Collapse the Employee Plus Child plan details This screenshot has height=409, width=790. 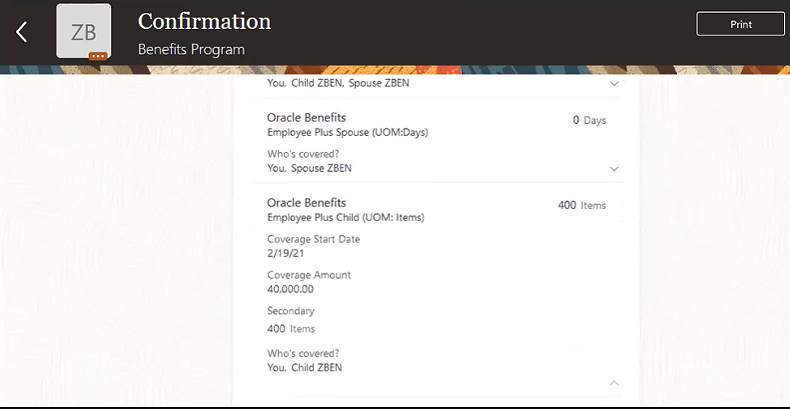pyautogui.click(x=614, y=383)
